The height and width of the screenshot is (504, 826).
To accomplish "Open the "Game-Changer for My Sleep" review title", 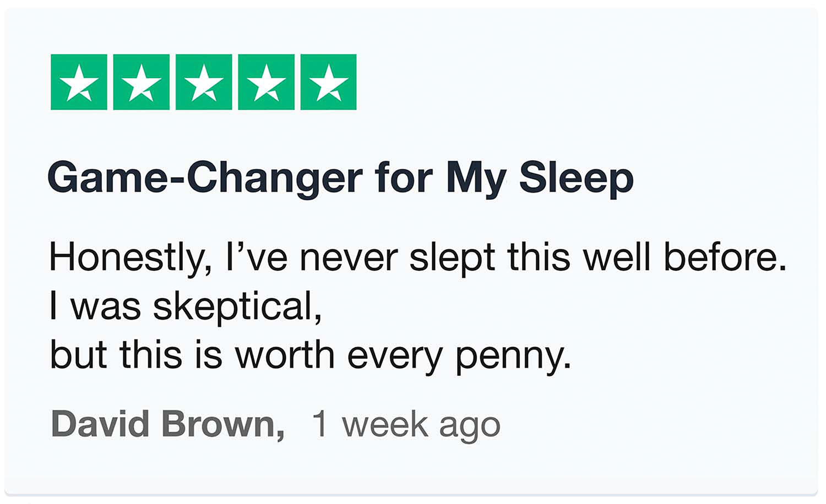I will [x=340, y=178].
